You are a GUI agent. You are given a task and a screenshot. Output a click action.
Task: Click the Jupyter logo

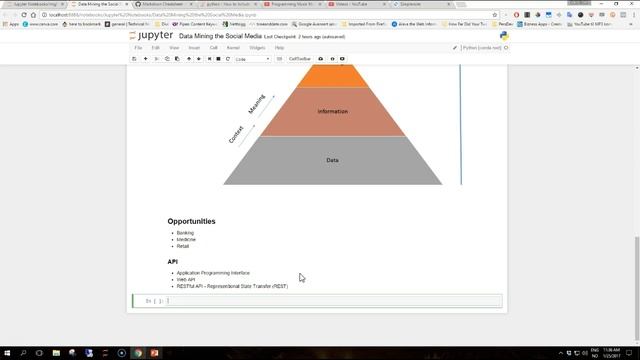tap(151, 36)
